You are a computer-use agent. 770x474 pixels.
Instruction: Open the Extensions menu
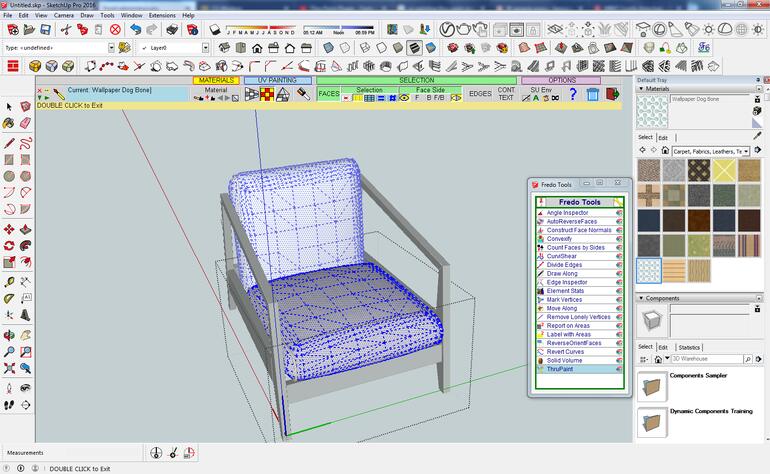162,15
